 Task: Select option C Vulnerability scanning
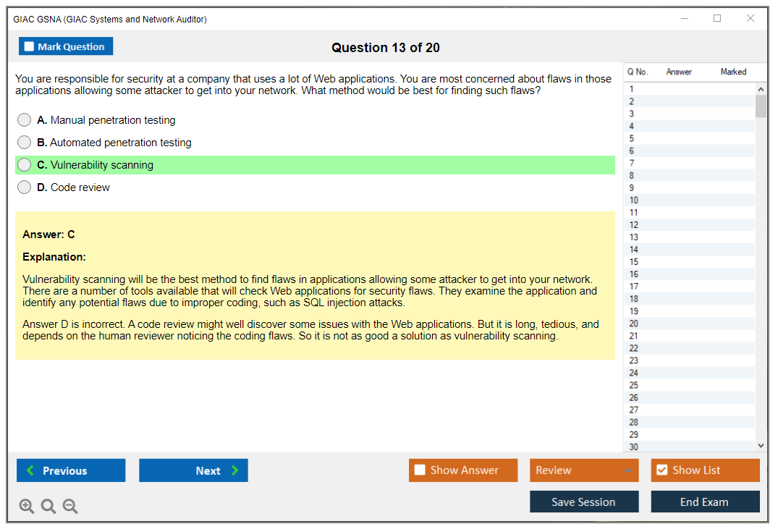click(25, 165)
